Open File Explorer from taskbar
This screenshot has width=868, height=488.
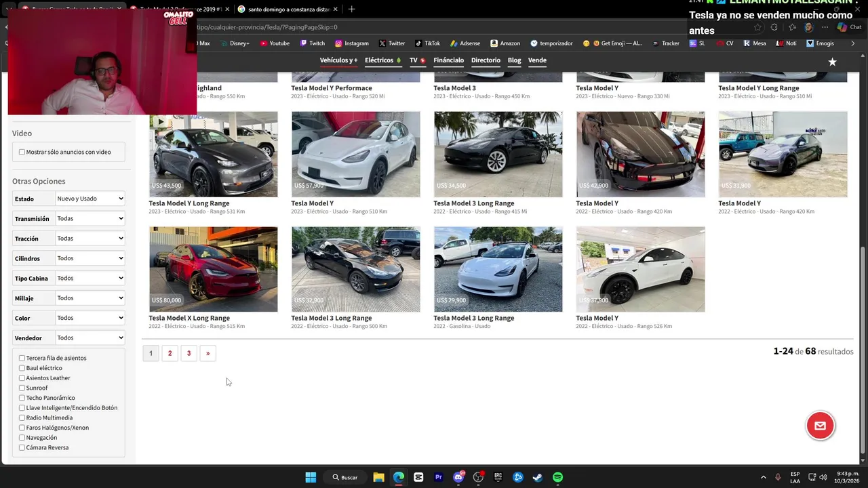coord(378,477)
